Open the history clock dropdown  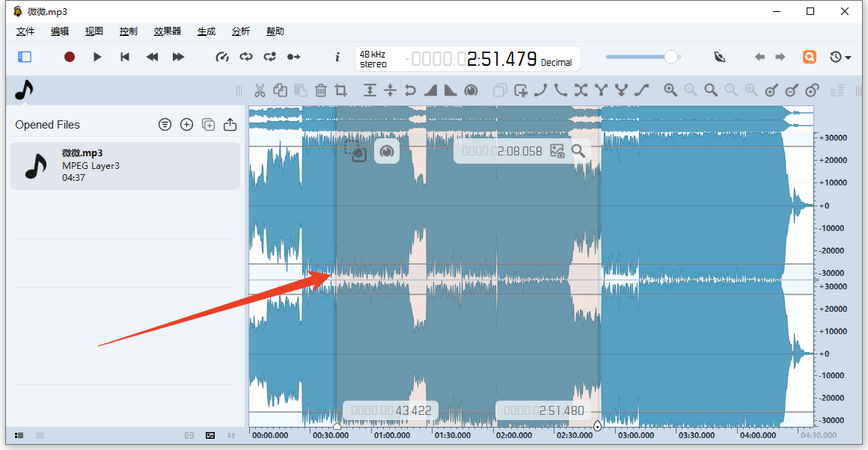click(x=840, y=57)
